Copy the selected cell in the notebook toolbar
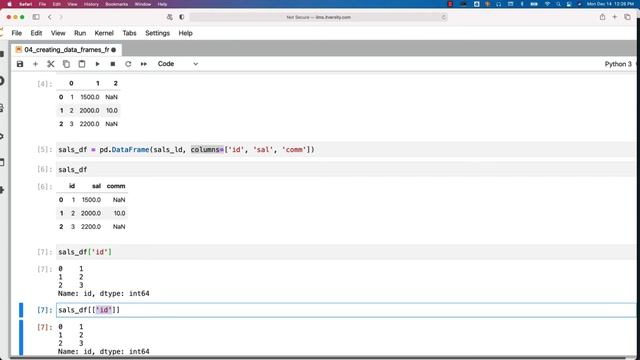640x360 pixels. [66, 64]
